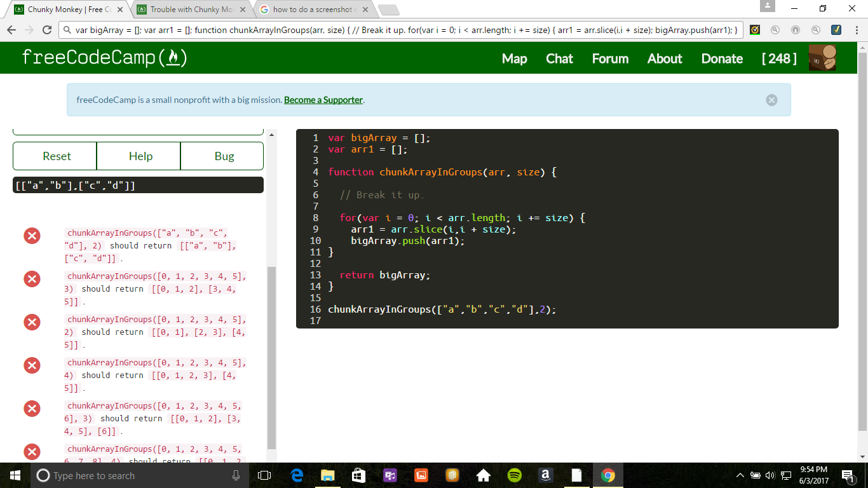Click the for loop line in the editor

coord(462,218)
